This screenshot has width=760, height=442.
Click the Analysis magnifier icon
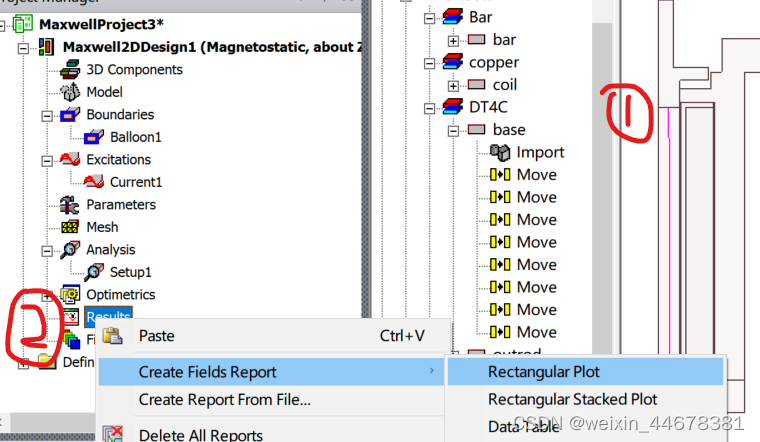pyautogui.click(x=70, y=249)
